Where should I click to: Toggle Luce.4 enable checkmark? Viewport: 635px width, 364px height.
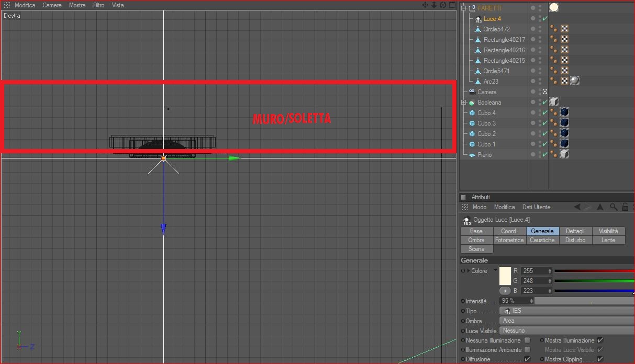(545, 19)
